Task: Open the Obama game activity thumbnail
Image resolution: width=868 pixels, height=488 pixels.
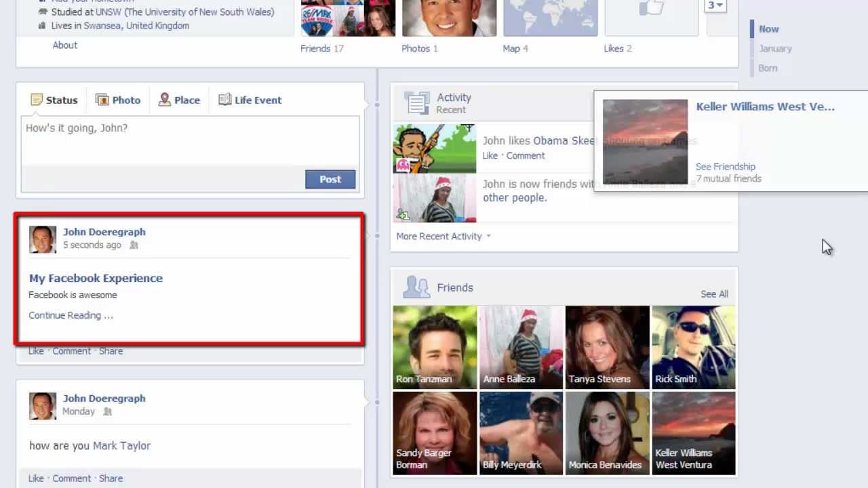Action: [435, 148]
